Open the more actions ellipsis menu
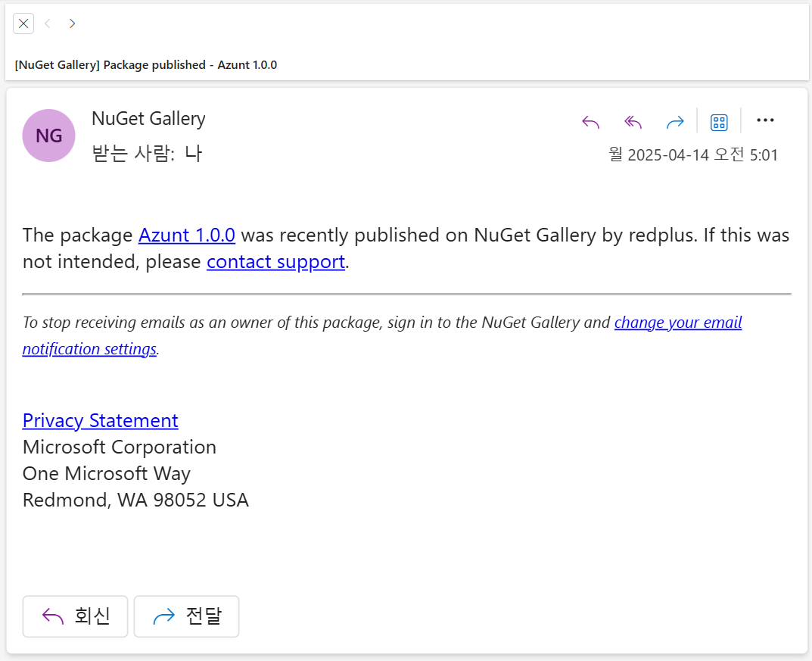 click(x=765, y=120)
